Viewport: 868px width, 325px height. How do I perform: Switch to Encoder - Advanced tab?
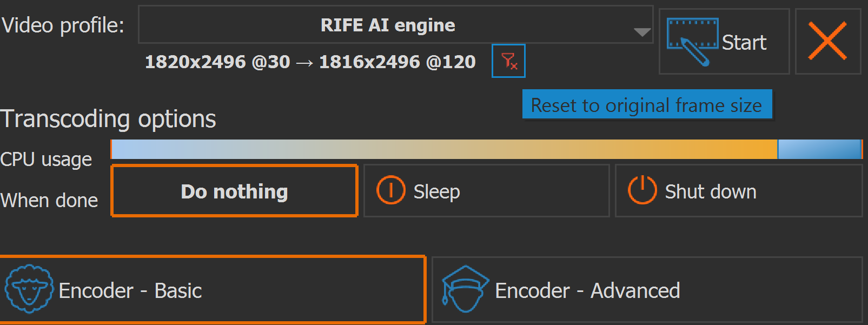point(587,291)
